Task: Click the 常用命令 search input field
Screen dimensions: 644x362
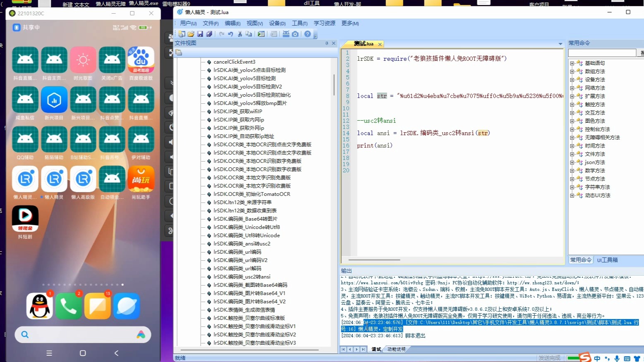Action: pyautogui.click(x=602, y=52)
